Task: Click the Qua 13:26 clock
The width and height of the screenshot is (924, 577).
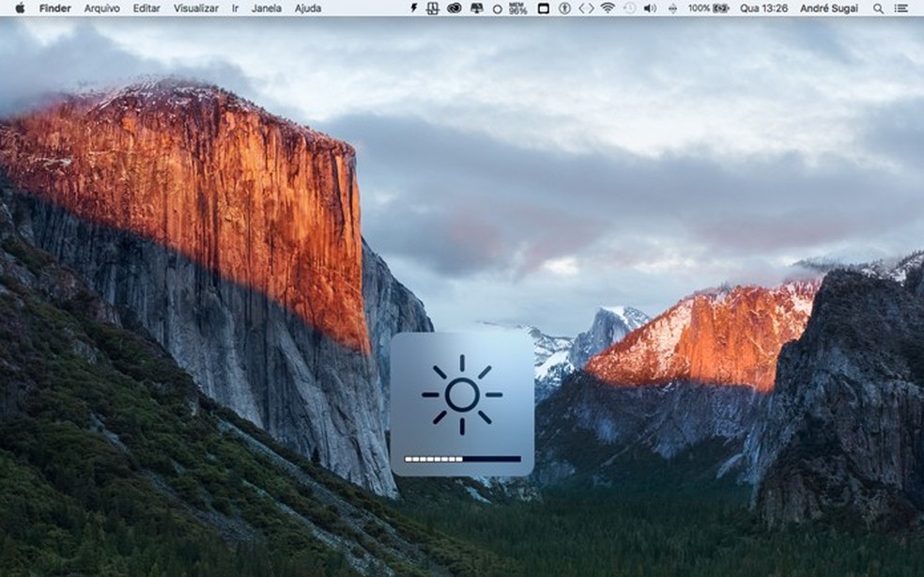Action: coord(762,8)
